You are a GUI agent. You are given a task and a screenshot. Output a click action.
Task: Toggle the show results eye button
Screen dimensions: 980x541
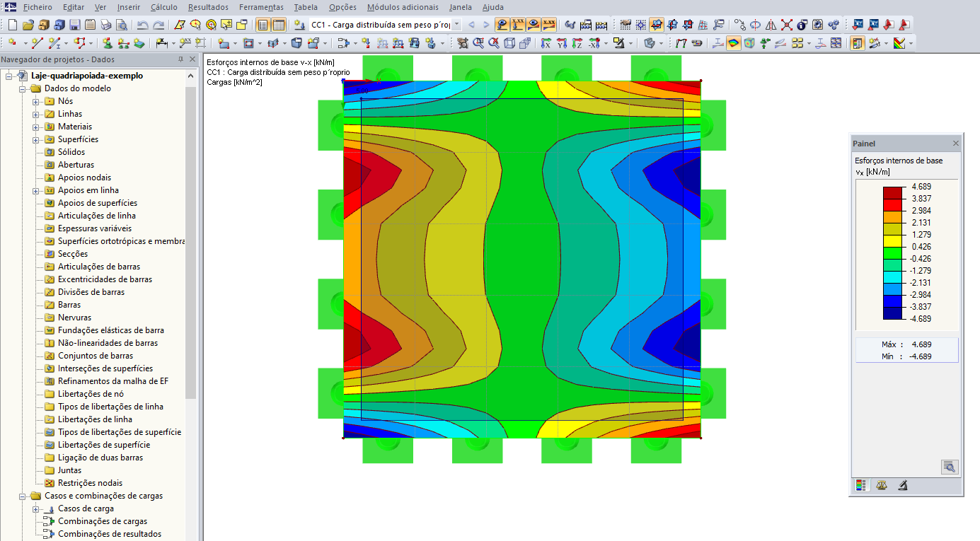coord(533,25)
